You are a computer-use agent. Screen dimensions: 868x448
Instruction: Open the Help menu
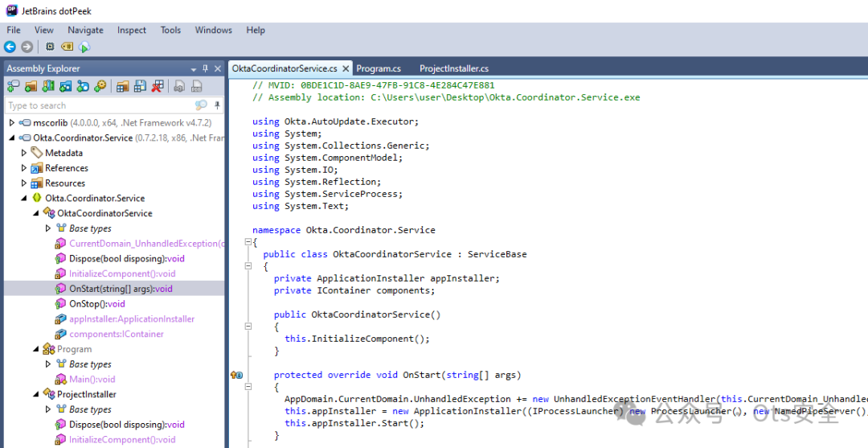click(x=256, y=30)
